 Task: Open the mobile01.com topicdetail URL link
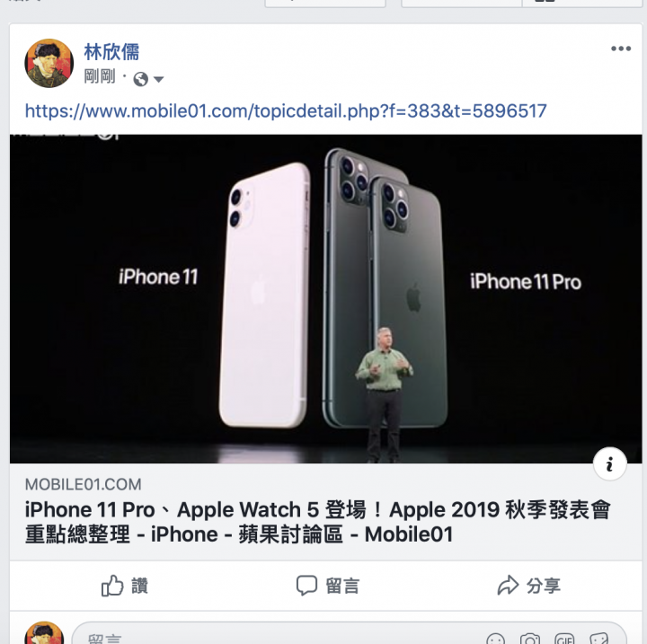(286, 111)
